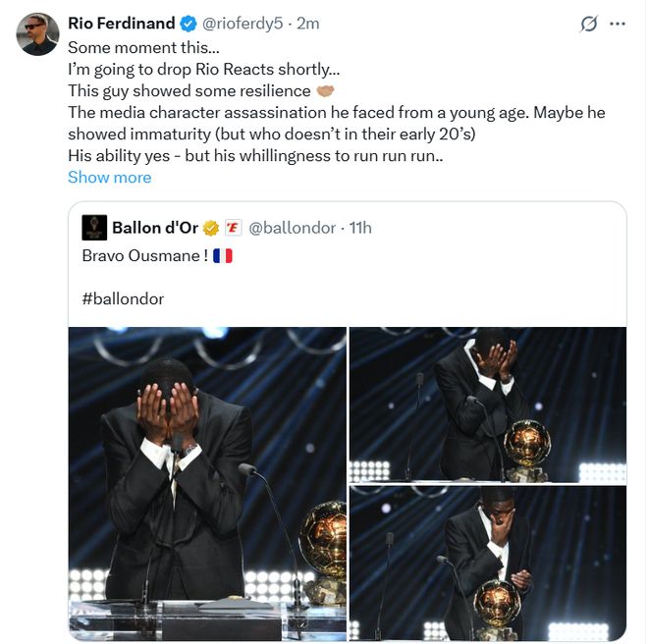Open the bottom-right quoted photo

(488, 563)
